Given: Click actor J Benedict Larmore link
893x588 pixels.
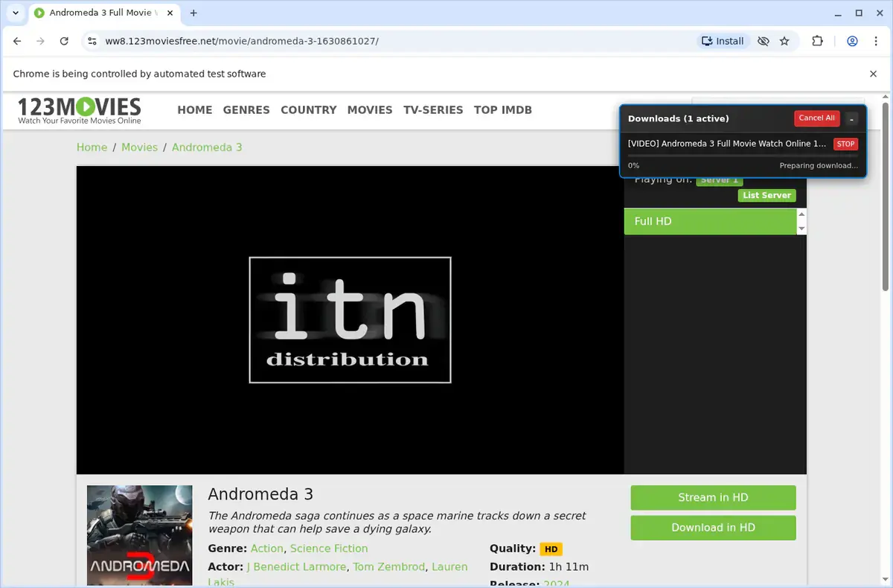Looking at the screenshot, I should coord(296,567).
